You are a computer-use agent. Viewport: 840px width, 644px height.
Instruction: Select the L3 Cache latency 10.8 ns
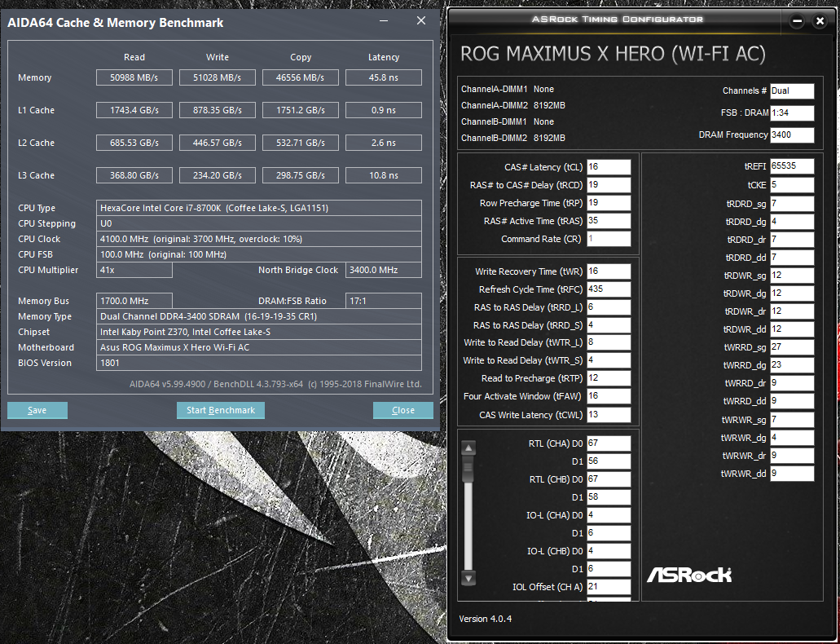coord(384,175)
